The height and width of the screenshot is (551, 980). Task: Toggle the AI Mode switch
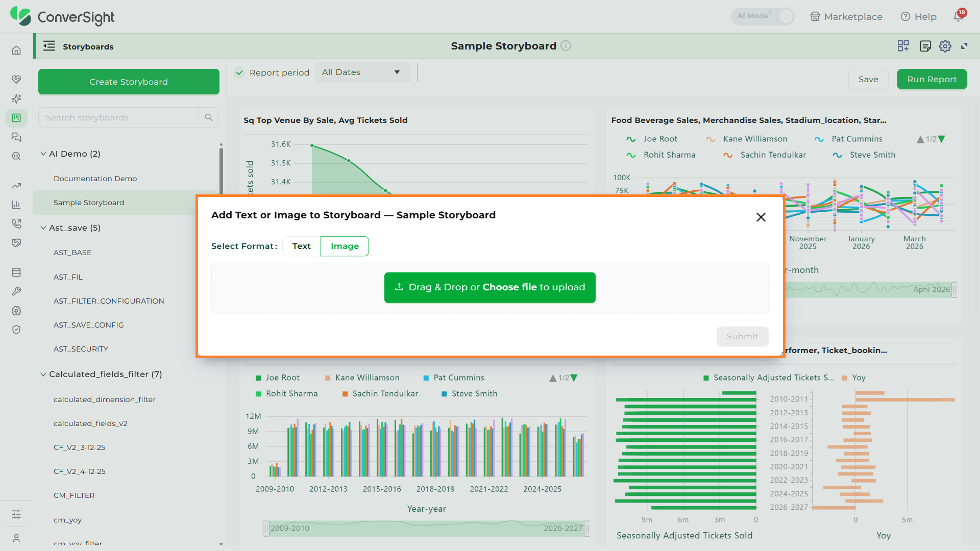pos(763,16)
